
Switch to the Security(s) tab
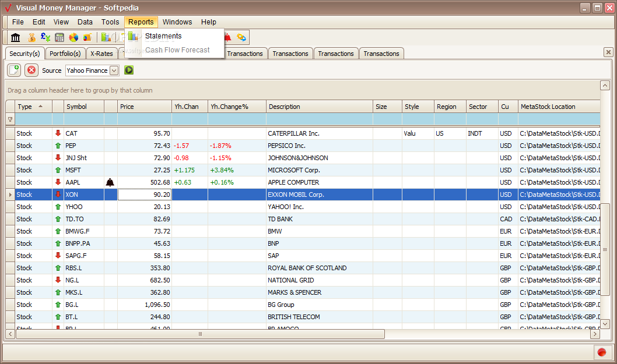pyautogui.click(x=24, y=54)
